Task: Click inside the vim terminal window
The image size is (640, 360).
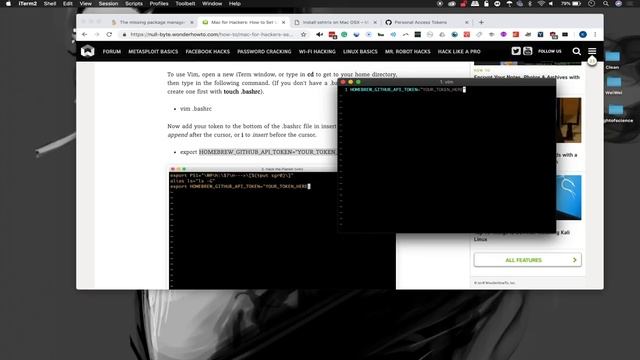Action: (447, 159)
